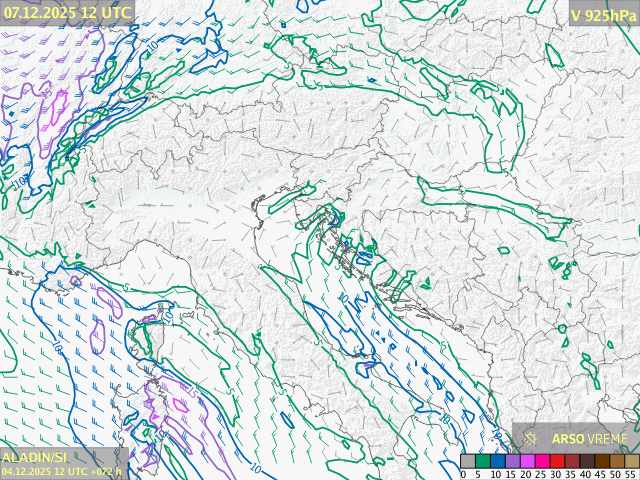Click the V 925hPa level label
This screenshot has width=640, height=480.
click(x=602, y=15)
